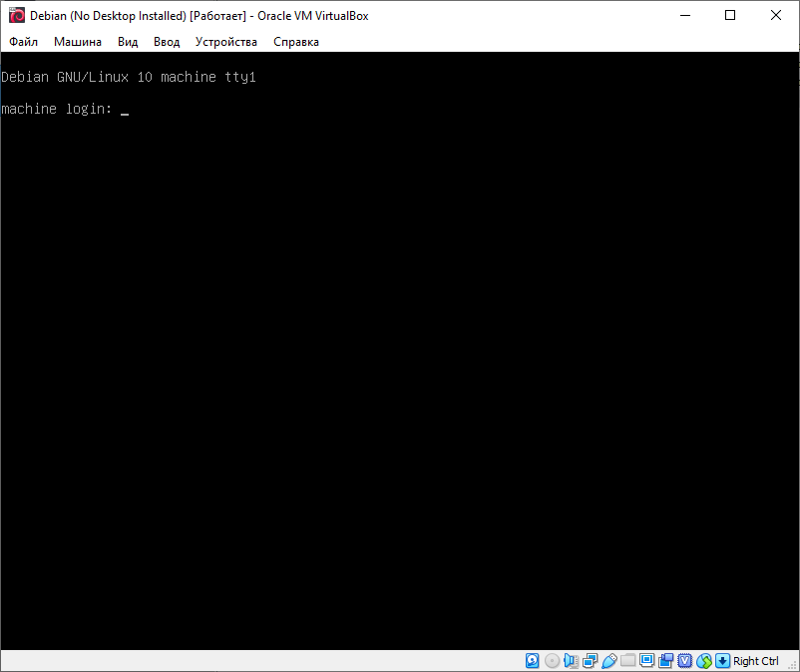Click the optical disc status icon

pos(552,661)
